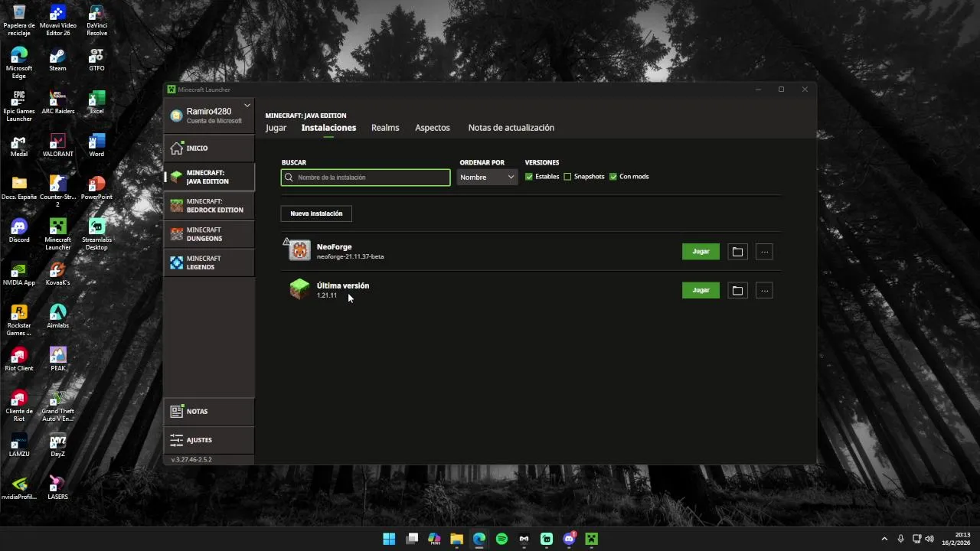This screenshot has width=980, height=551.
Task: Open DaVinci Resolve desktop shortcut
Action: 96,21
